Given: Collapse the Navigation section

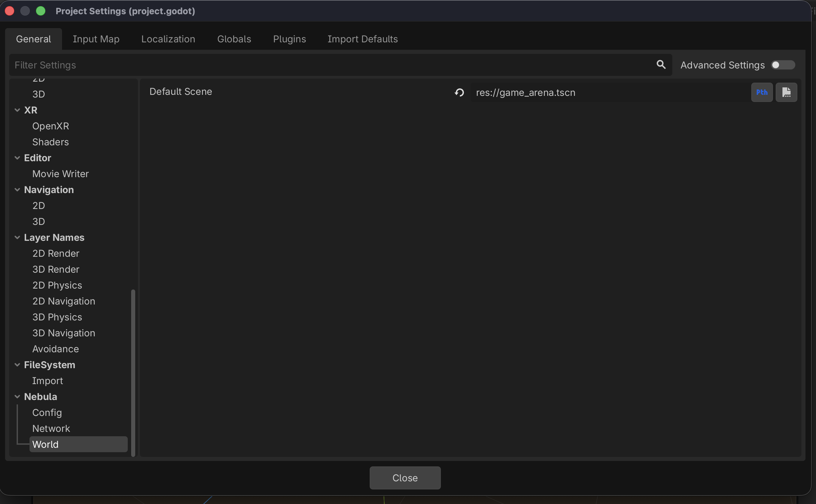Looking at the screenshot, I should click(17, 190).
